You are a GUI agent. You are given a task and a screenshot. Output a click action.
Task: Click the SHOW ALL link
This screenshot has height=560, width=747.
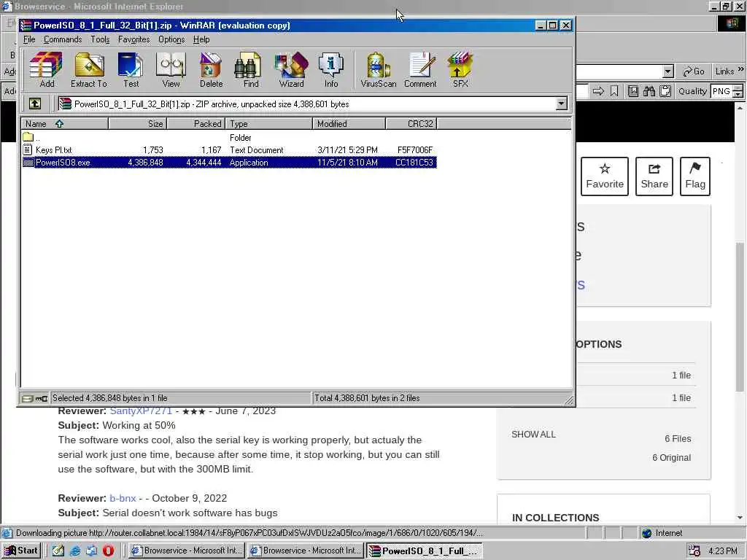[x=533, y=435]
